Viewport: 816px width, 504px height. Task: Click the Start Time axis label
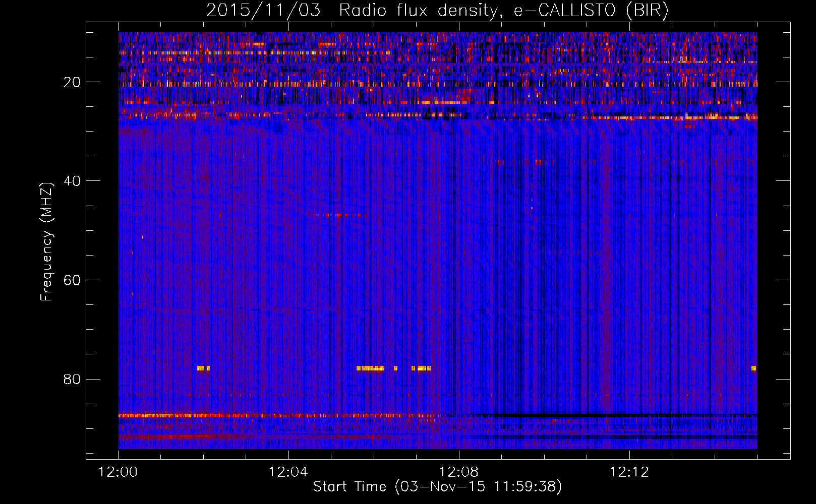(437, 487)
